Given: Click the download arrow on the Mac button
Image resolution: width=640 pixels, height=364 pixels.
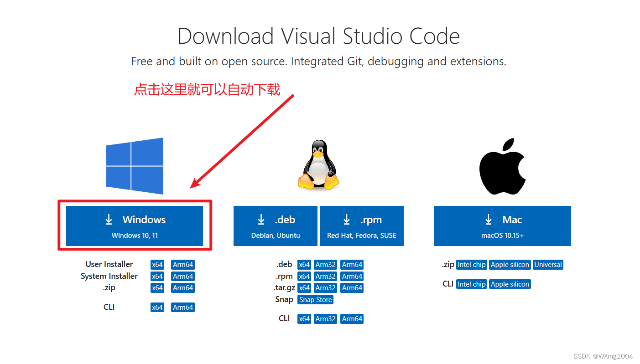Looking at the screenshot, I should (489, 219).
